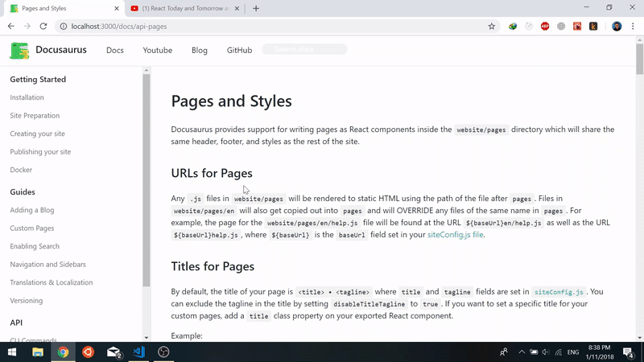Open Publishing your site doc
Image resolution: width=644 pixels, height=362 pixels.
41,151
